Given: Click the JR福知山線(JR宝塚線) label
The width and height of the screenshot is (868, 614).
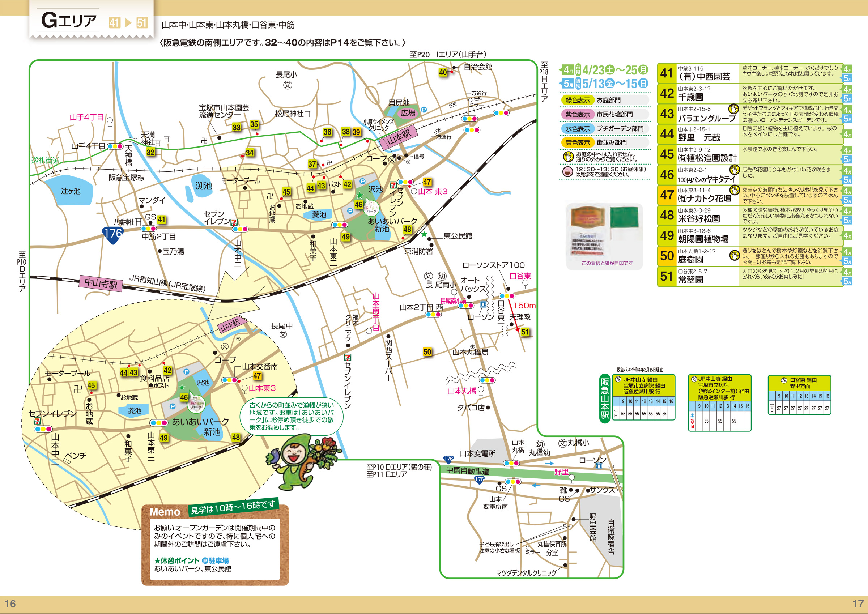Looking at the screenshot, I should pos(167,284).
